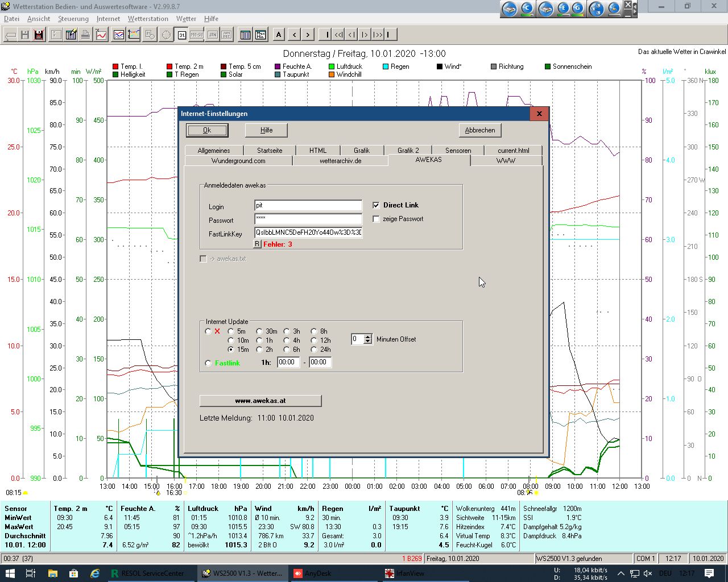Click the drive 'C' gadget icon

(527, 9)
